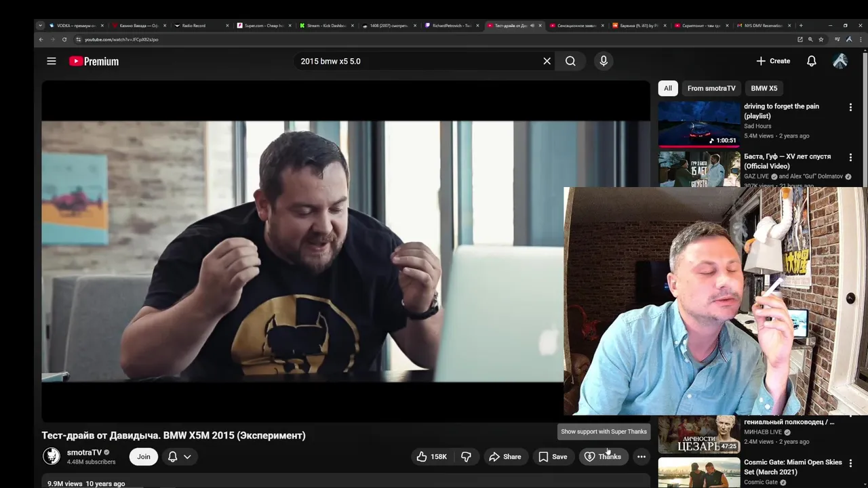This screenshot has height=488, width=868.
Task: Select the 'All' filter chip
Action: 668,88
